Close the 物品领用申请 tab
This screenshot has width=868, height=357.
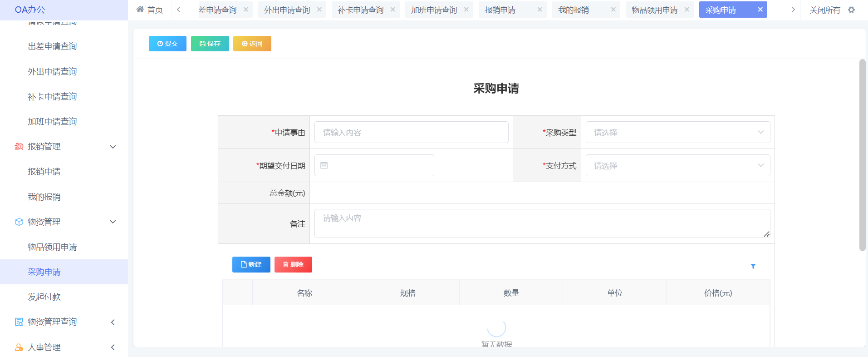click(x=687, y=10)
